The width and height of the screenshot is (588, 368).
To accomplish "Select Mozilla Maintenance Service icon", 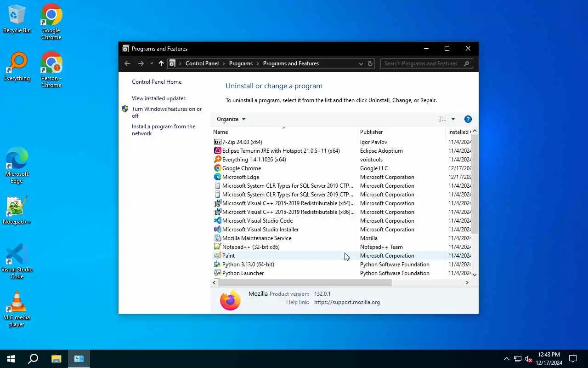I will coord(218,238).
